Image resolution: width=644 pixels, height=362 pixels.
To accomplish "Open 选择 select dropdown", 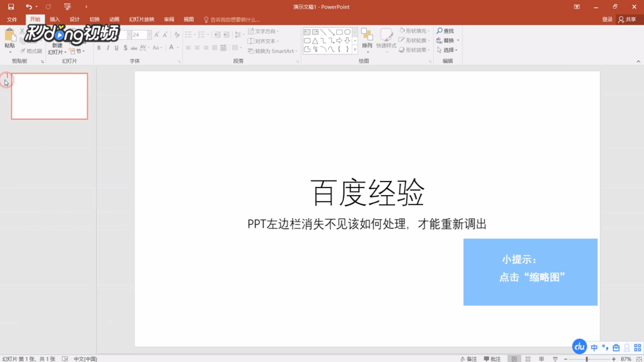I will [447, 50].
